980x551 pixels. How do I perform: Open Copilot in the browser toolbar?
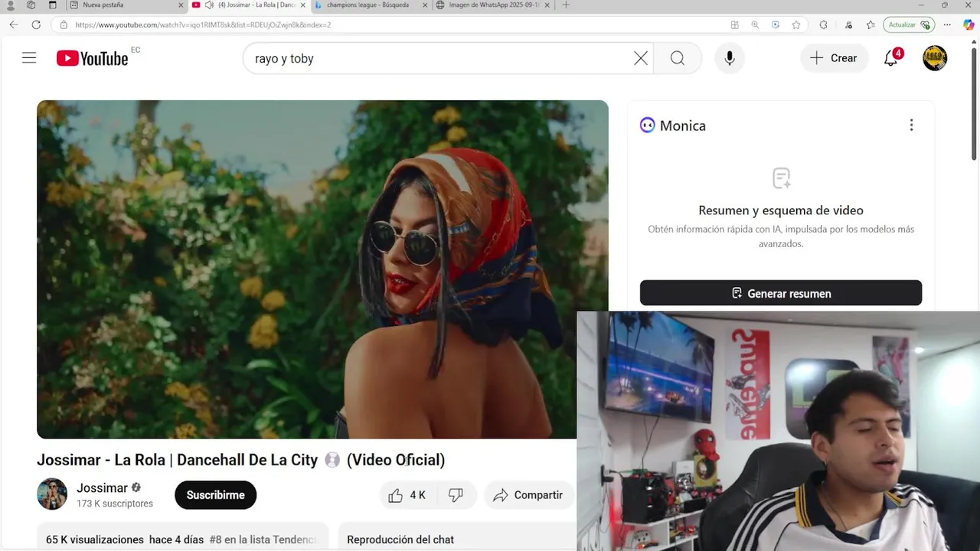(x=969, y=24)
